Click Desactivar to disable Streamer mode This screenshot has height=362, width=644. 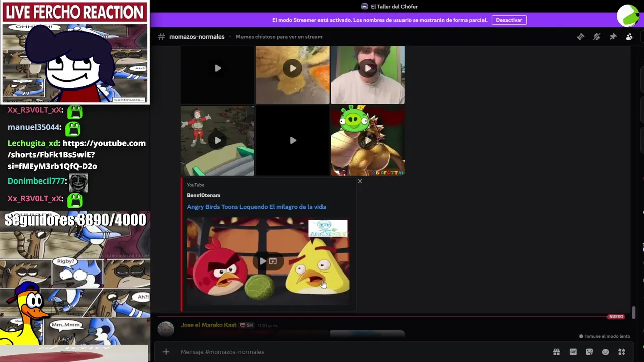pyautogui.click(x=509, y=20)
